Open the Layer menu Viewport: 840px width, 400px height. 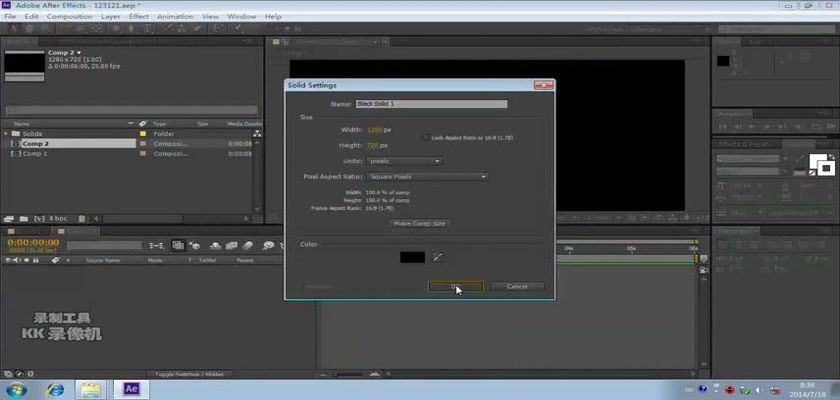pos(111,17)
